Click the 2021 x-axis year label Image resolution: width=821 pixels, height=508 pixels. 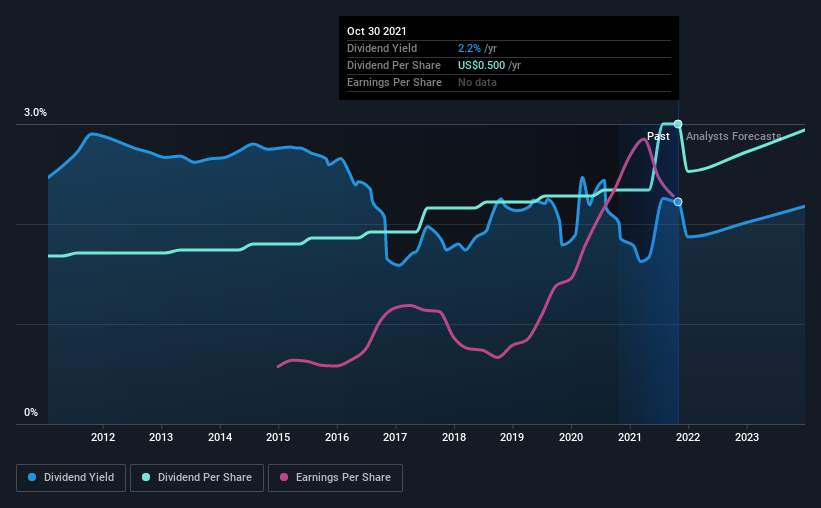point(629,437)
